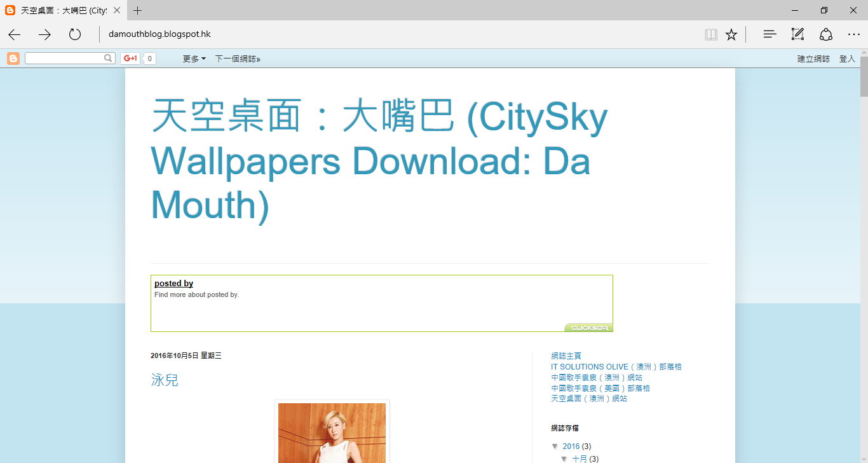Open the 2016 archive link
This screenshot has height=463, width=868.
click(x=571, y=446)
